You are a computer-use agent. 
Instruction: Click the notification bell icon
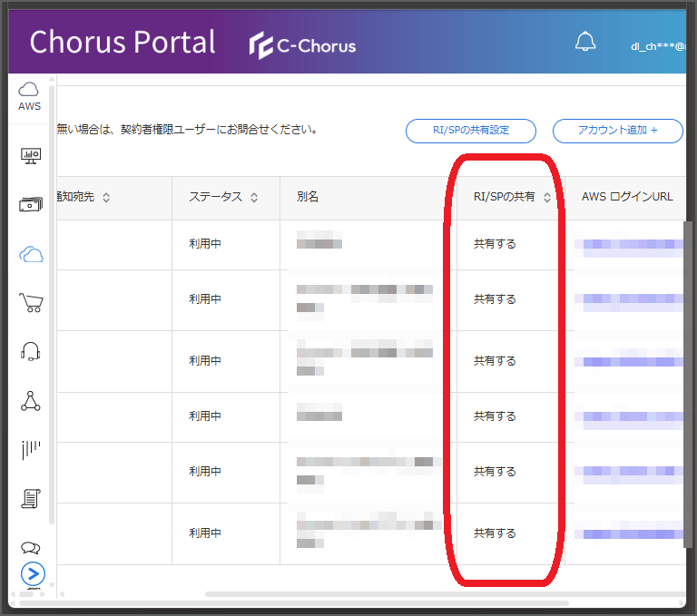click(x=585, y=42)
